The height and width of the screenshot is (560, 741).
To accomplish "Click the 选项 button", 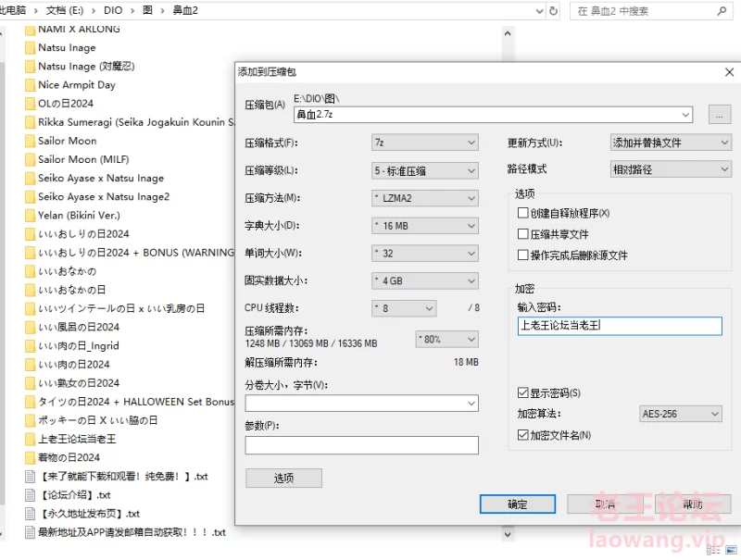I will tap(283, 478).
